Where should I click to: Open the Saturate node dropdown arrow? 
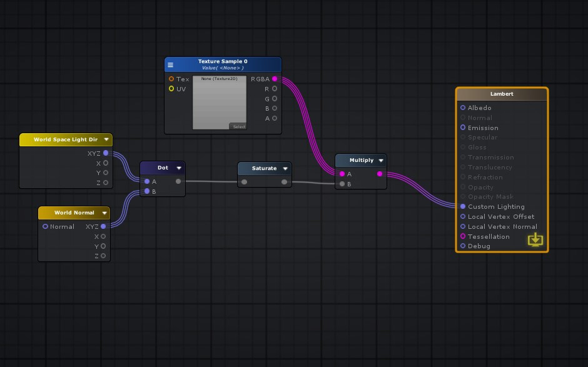click(285, 168)
